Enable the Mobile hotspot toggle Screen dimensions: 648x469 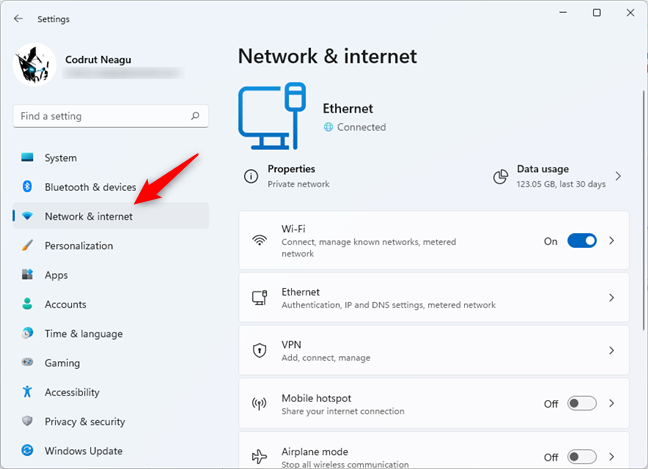(582, 403)
